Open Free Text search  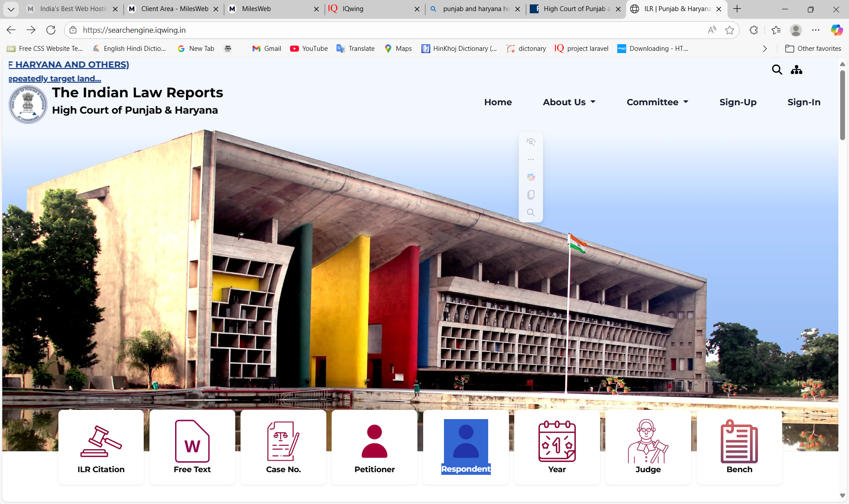click(x=192, y=447)
